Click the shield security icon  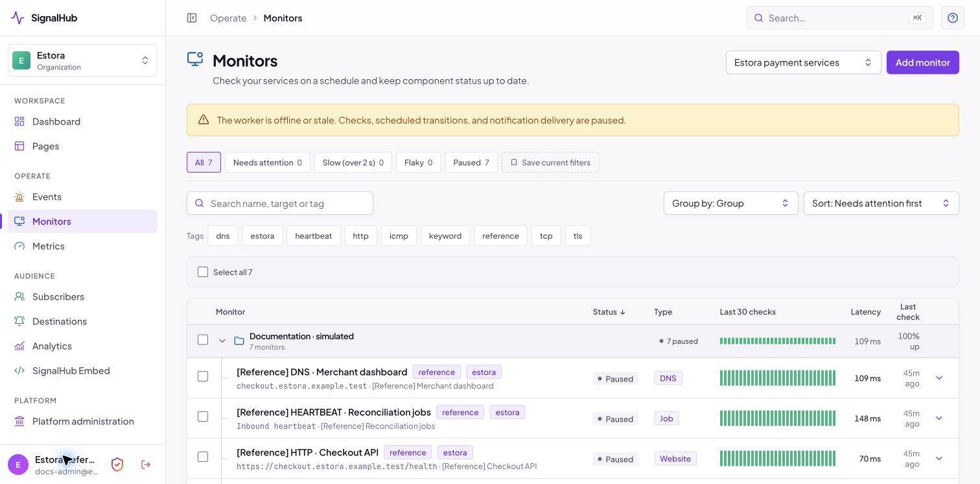click(x=117, y=465)
